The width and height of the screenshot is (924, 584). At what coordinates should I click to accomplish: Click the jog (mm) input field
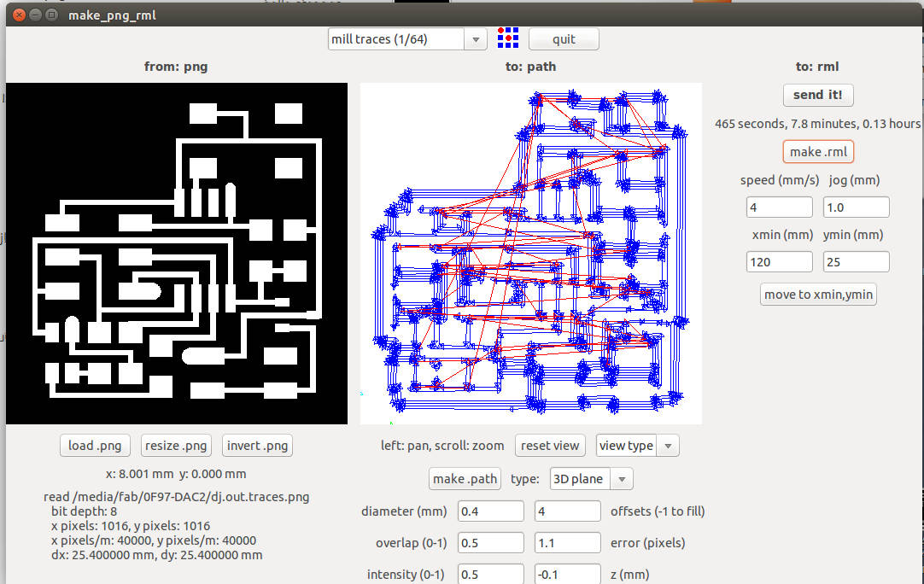[x=856, y=207]
